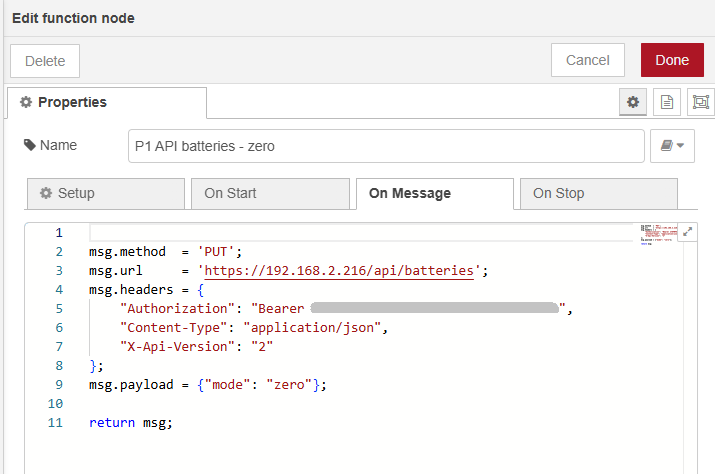Cancel editing the function node
The width and height of the screenshot is (715, 474).
587,60
